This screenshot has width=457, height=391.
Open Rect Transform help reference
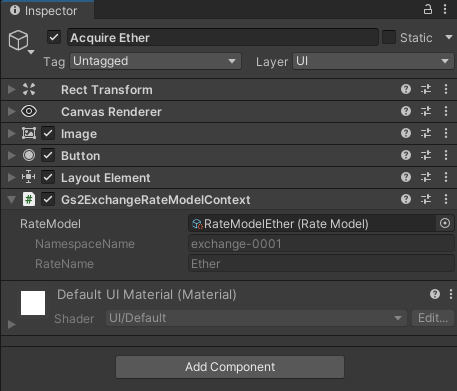(x=406, y=89)
